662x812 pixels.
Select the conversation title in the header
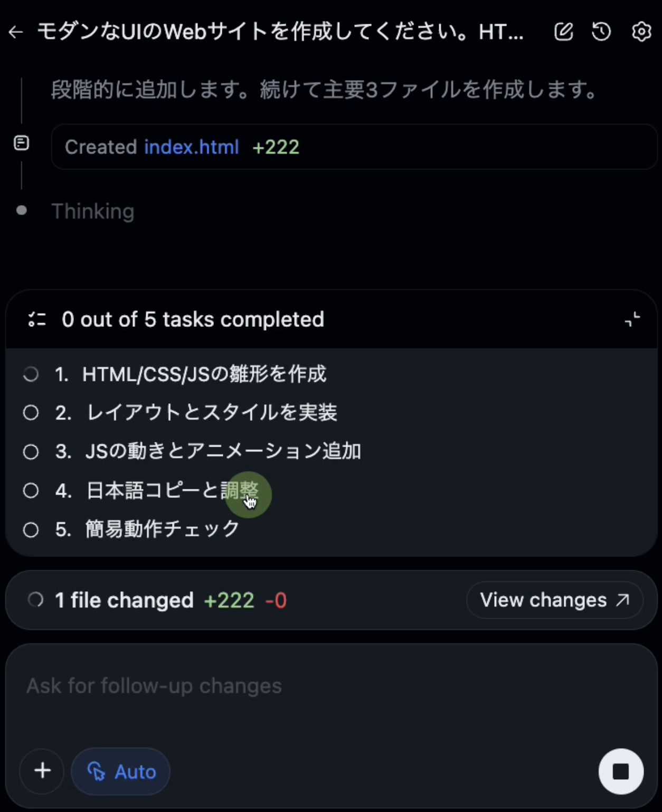tap(280, 32)
